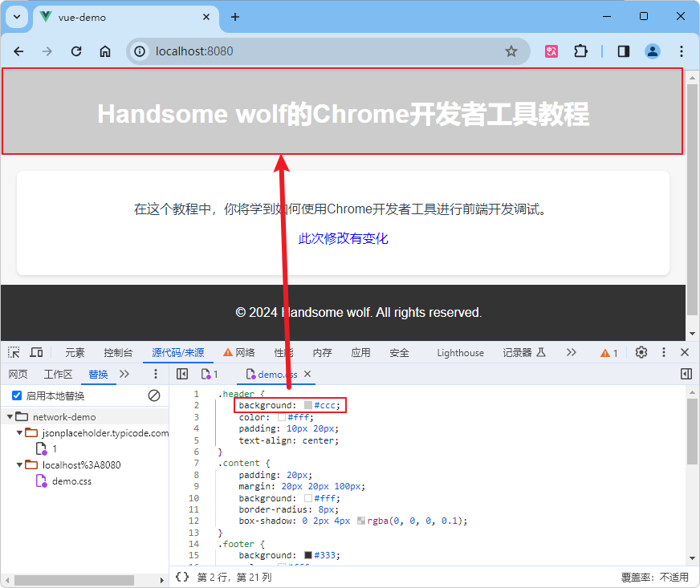This screenshot has width=700, height=588.
Task: Show more sources sub-tabs
Action: pyautogui.click(x=124, y=374)
